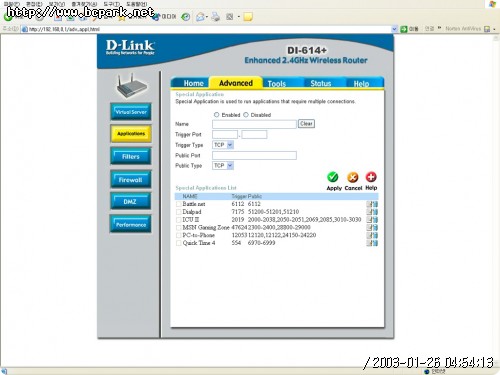The image size is (500, 375).
Task: Click the yellow note icon in browser toolbar
Action: tap(248, 17)
